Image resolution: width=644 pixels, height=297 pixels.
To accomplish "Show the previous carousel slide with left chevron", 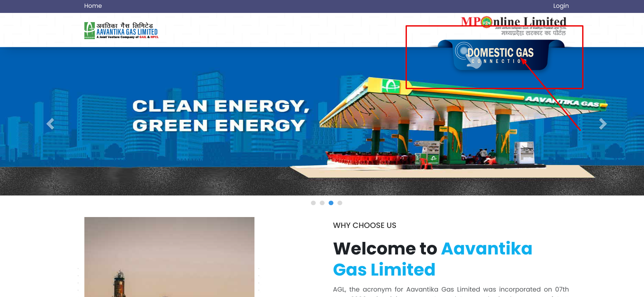I will (x=50, y=124).
